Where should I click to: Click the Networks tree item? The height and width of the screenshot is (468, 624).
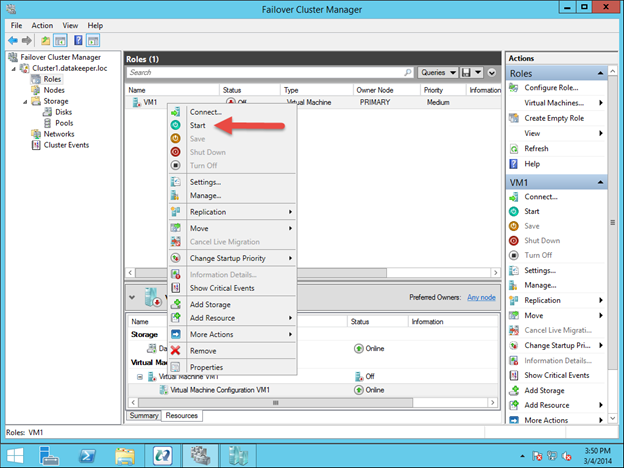[58, 134]
